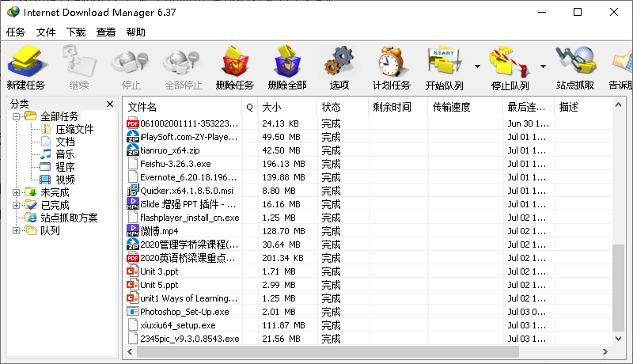Viewport: 633px width, 364px height.
Task: Select the 文档 documents category icon
Action: click(46, 142)
